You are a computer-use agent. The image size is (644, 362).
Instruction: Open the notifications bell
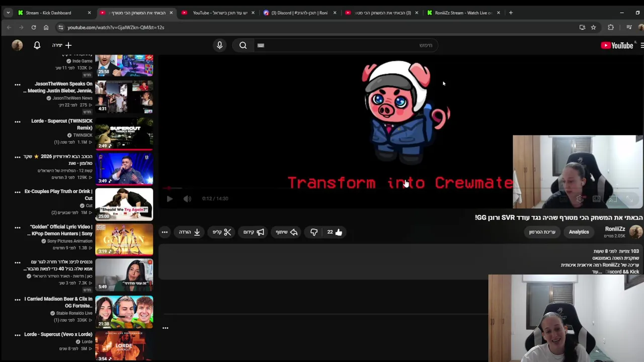[x=37, y=45]
